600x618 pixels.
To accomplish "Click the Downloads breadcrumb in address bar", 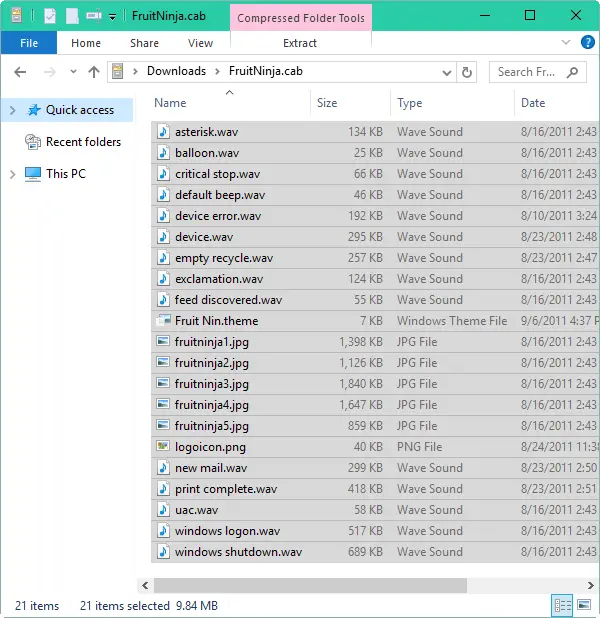I will point(176,71).
